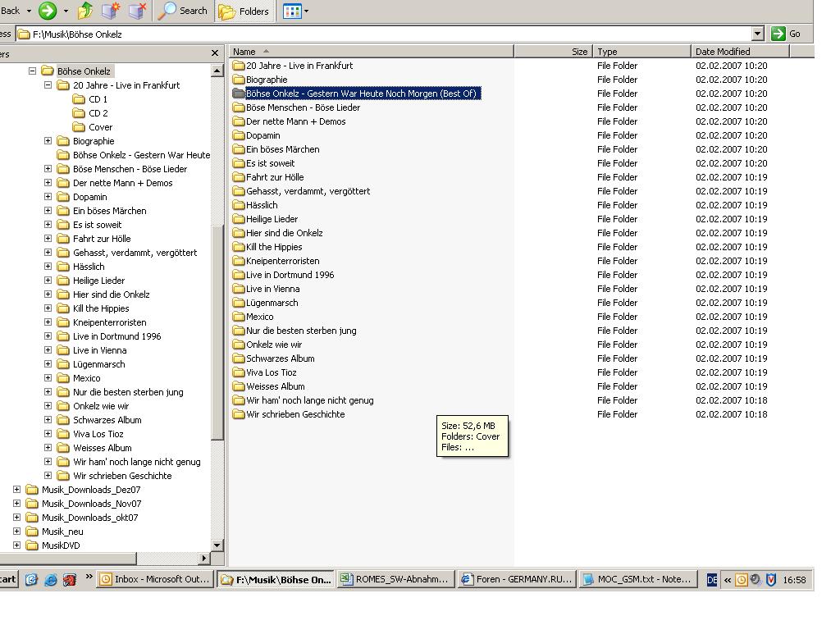This screenshot has height=630, width=840.
Task: Click Dopamin folder icon in file list
Action: pos(239,135)
